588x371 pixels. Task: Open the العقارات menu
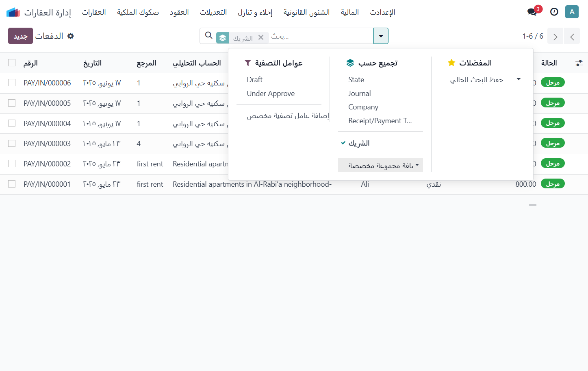point(94,12)
